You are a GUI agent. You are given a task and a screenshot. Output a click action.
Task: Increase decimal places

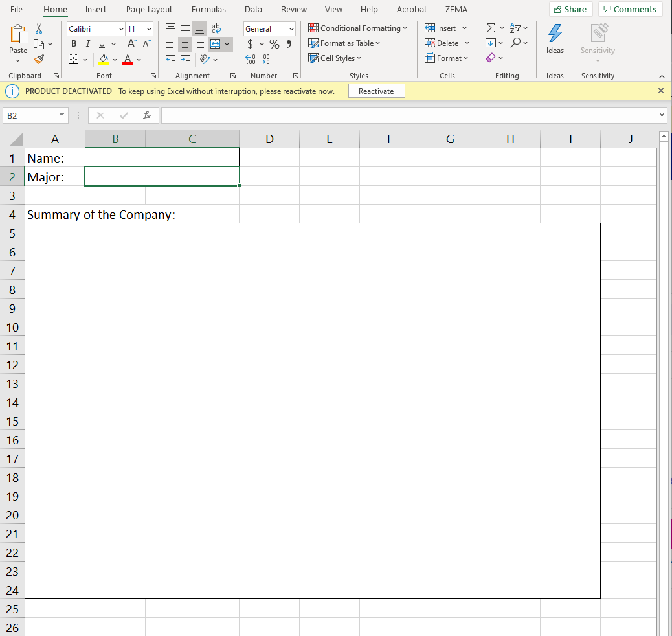tap(251, 58)
